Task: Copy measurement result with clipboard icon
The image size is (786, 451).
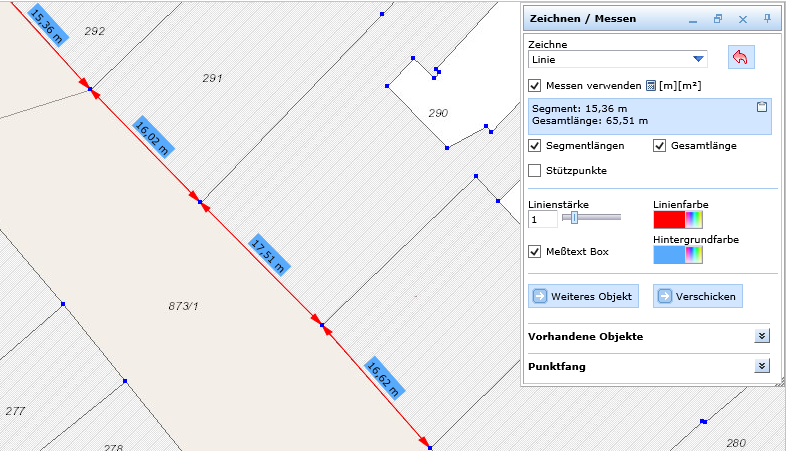Action: (x=762, y=106)
